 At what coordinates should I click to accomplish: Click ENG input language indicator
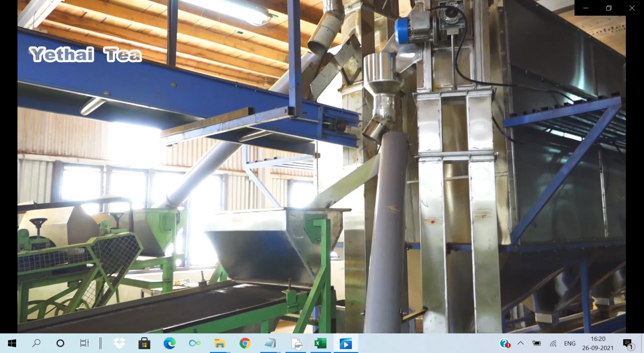click(x=570, y=343)
